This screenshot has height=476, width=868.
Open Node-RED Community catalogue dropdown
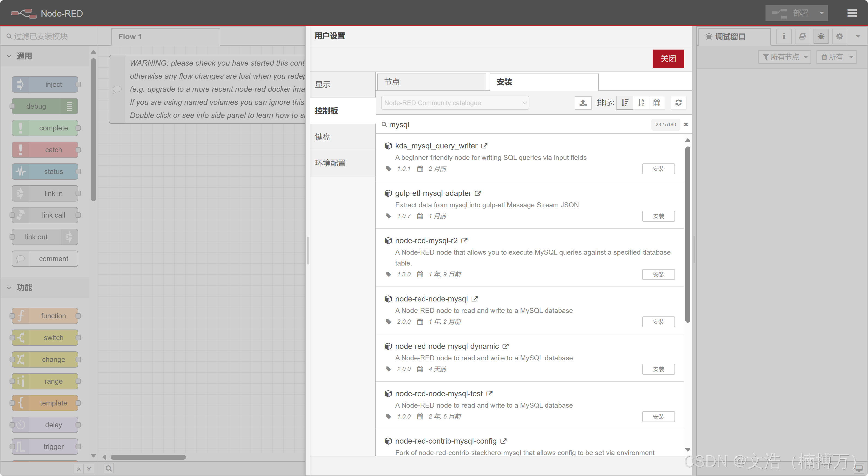[x=455, y=103]
